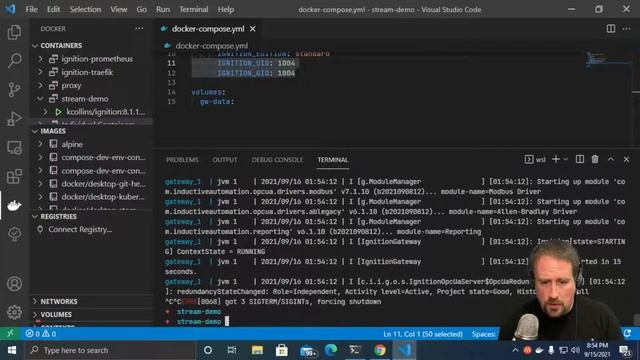Viewport: 640px width, 360px height.
Task: Open the Extensions view
Action: 14,176
